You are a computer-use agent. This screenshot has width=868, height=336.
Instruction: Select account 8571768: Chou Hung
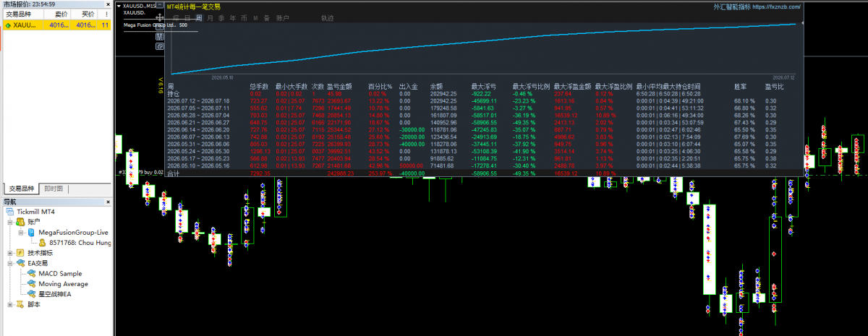[80, 243]
